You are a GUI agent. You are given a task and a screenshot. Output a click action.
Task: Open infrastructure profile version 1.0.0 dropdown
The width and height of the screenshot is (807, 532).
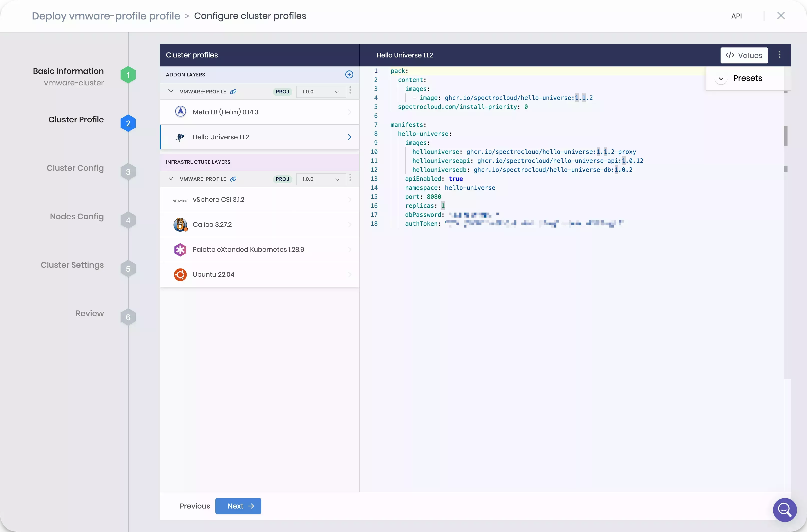pyautogui.click(x=321, y=179)
